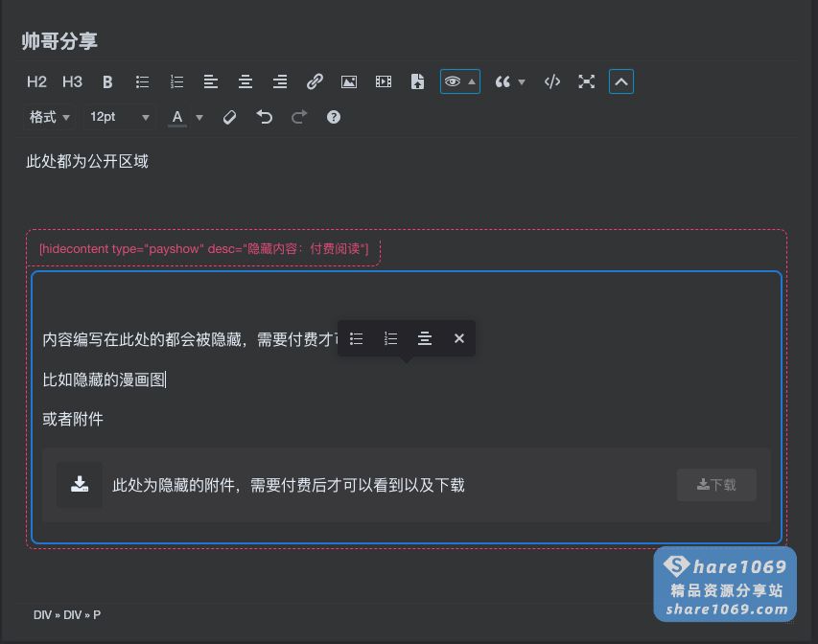Expand the blockquote style dropdown arrow
Image resolution: width=818 pixels, height=644 pixels.
pyautogui.click(x=523, y=81)
